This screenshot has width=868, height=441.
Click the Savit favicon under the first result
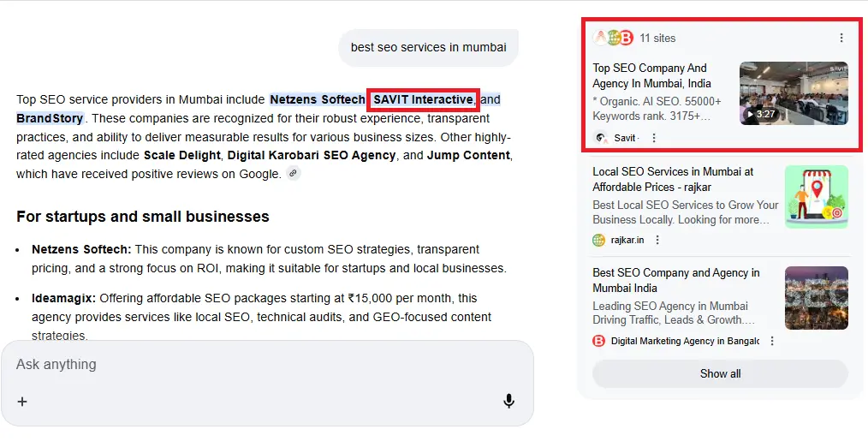(x=600, y=138)
